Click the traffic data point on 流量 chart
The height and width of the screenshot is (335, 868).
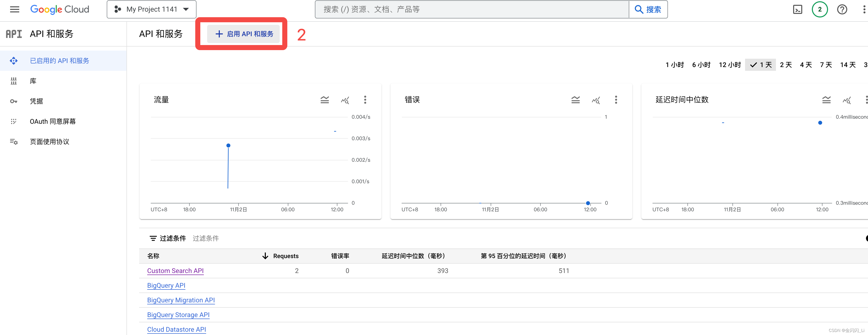[x=228, y=145]
